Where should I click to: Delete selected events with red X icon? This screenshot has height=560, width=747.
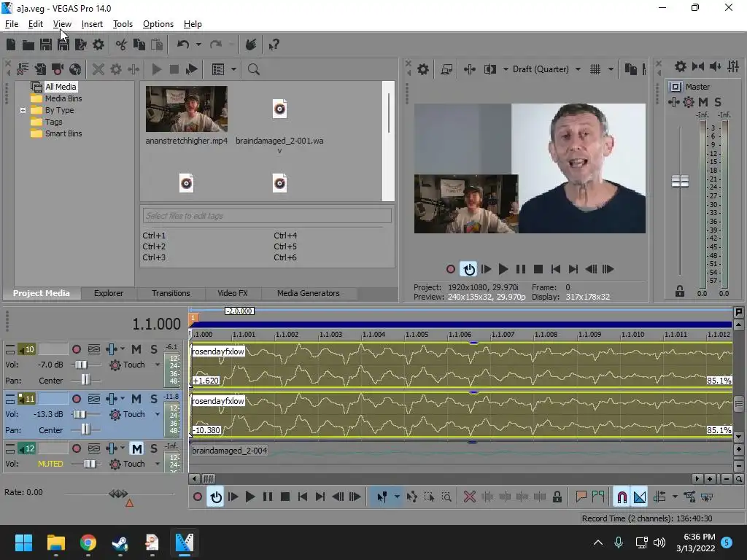coord(470,497)
